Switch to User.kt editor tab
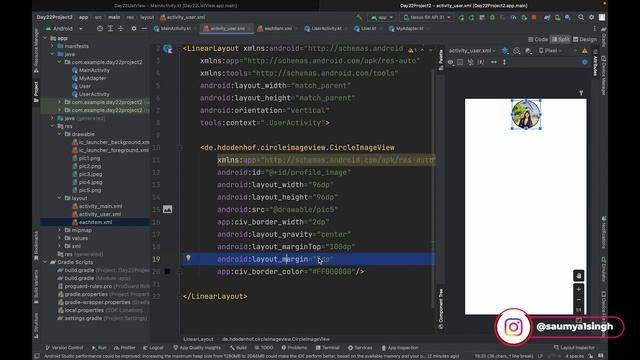640x360 pixels. [368, 29]
